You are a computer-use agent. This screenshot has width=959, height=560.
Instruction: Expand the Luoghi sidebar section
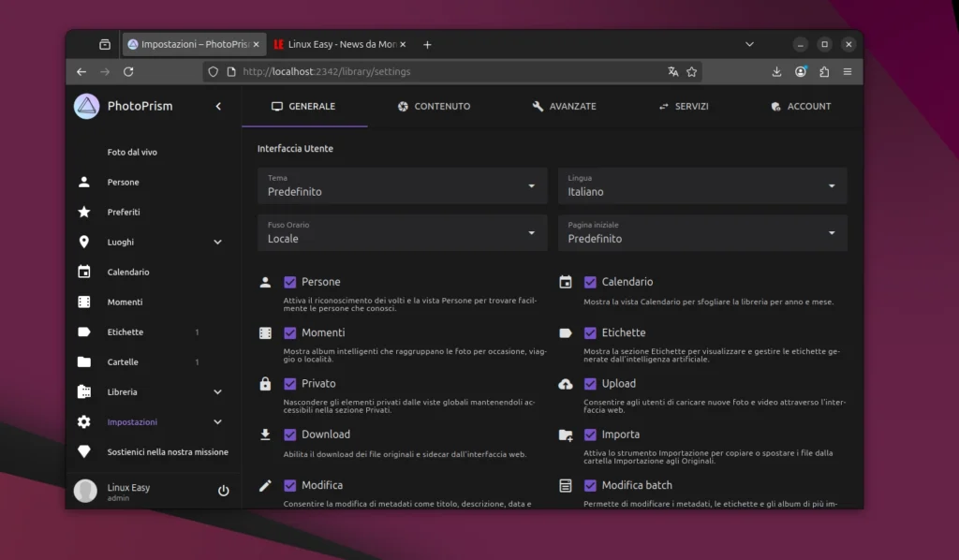217,243
